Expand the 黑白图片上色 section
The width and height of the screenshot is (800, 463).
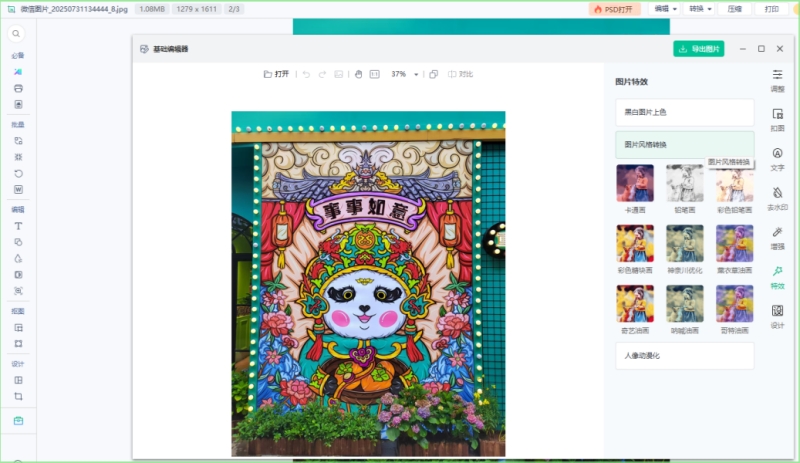click(685, 112)
